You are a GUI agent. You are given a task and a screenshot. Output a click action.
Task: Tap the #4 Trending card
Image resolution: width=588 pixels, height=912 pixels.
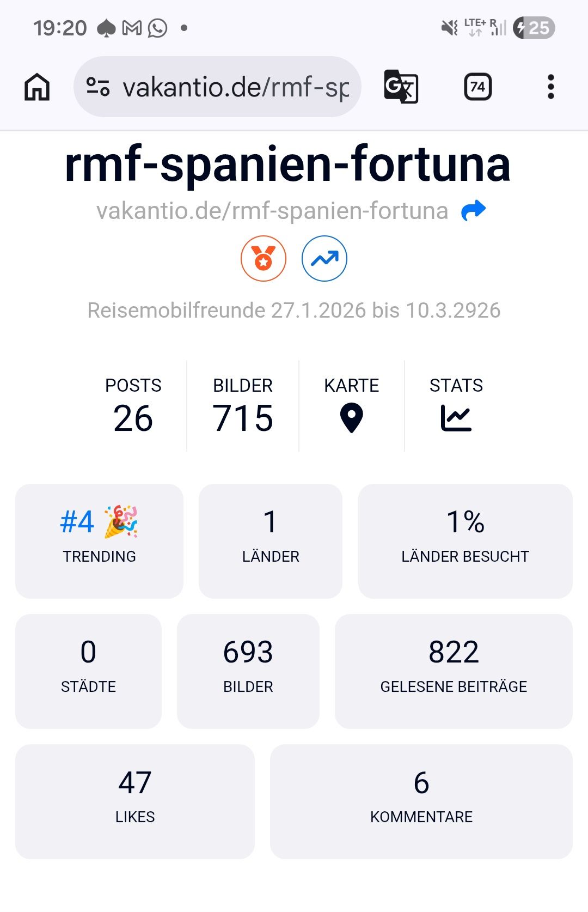(x=99, y=541)
